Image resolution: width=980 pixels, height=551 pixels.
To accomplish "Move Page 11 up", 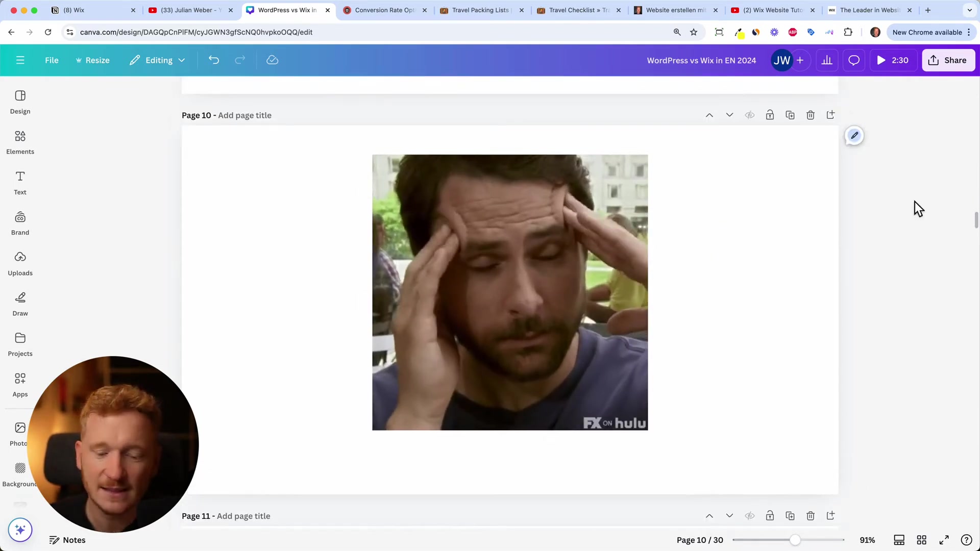I will 709,516.
